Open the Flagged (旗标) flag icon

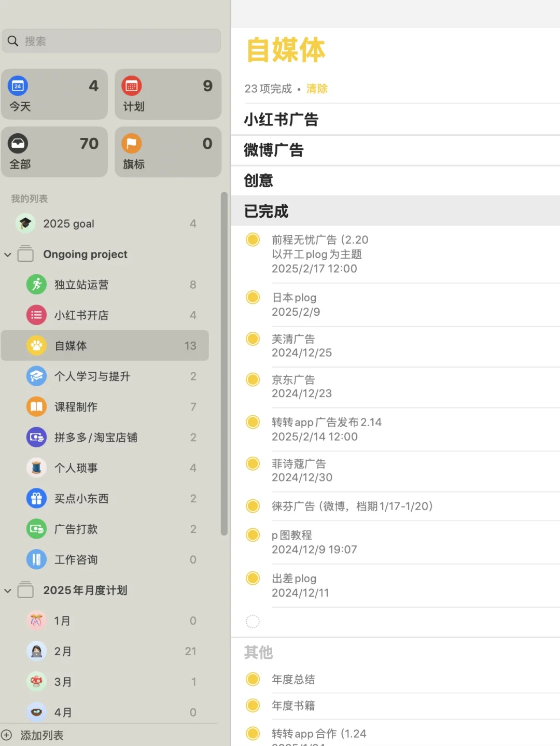click(132, 144)
